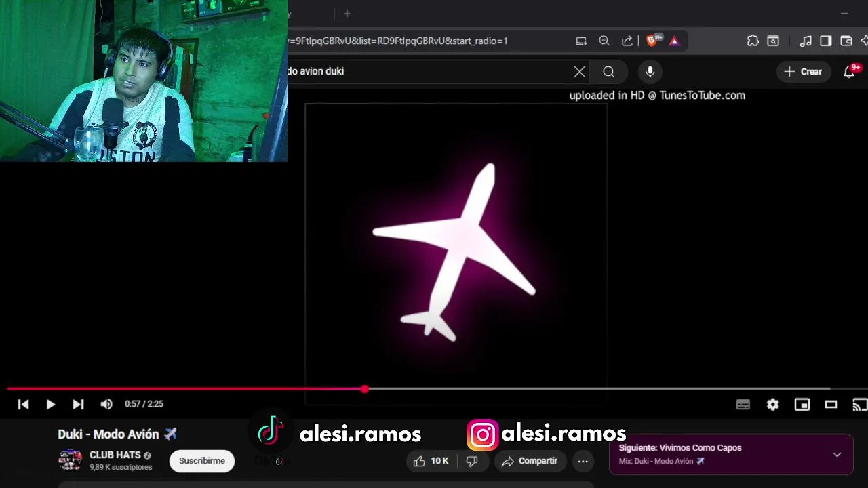Image resolution: width=868 pixels, height=488 pixels.
Task: Click the YouTube search magnifier button
Action: 609,71
